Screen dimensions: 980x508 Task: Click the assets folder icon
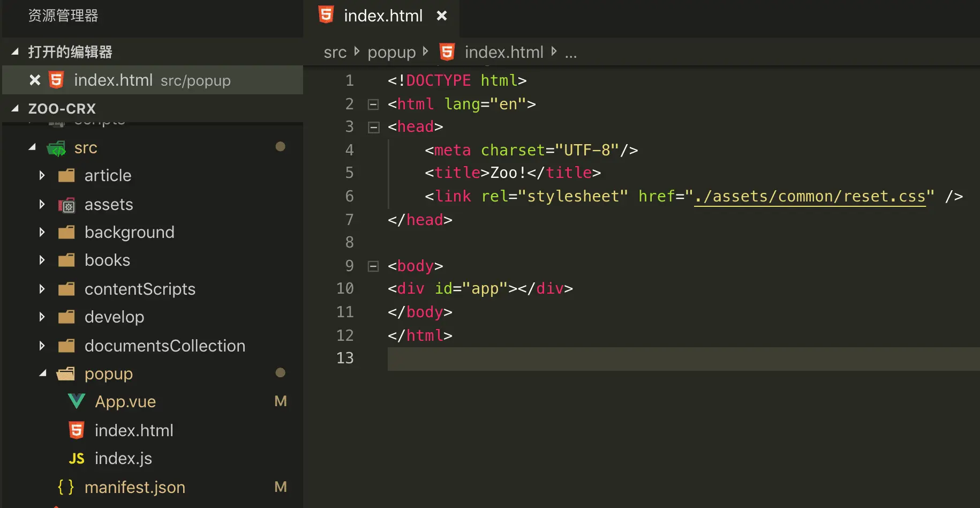[66, 205]
